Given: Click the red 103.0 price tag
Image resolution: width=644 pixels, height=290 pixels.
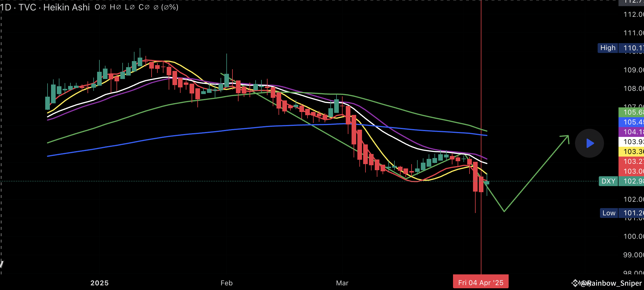Looking at the screenshot, I should [x=631, y=171].
